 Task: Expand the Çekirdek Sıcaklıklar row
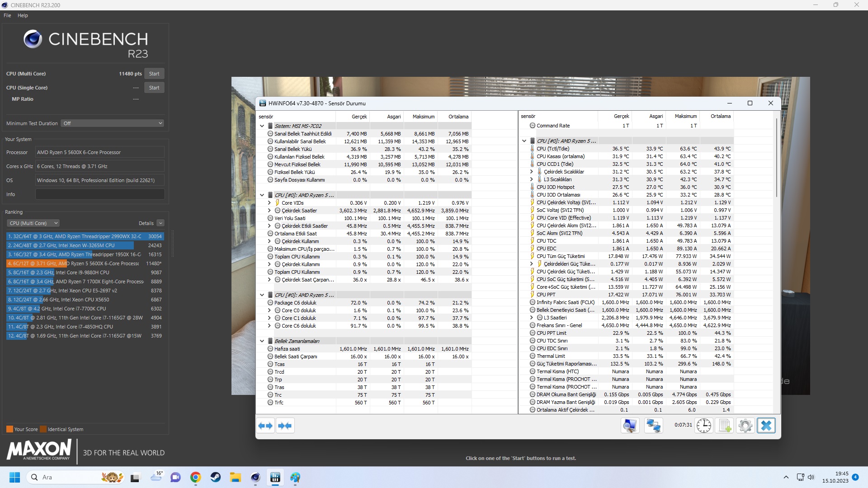click(531, 172)
